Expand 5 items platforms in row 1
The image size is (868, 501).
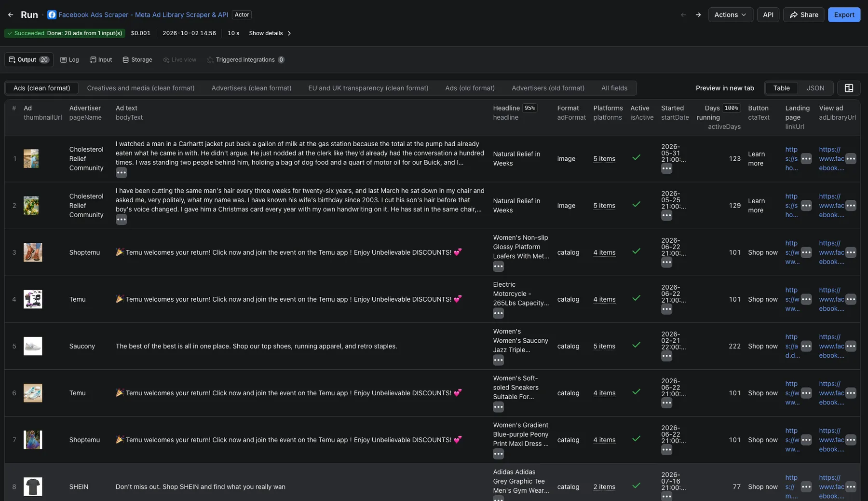pos(604,159)
